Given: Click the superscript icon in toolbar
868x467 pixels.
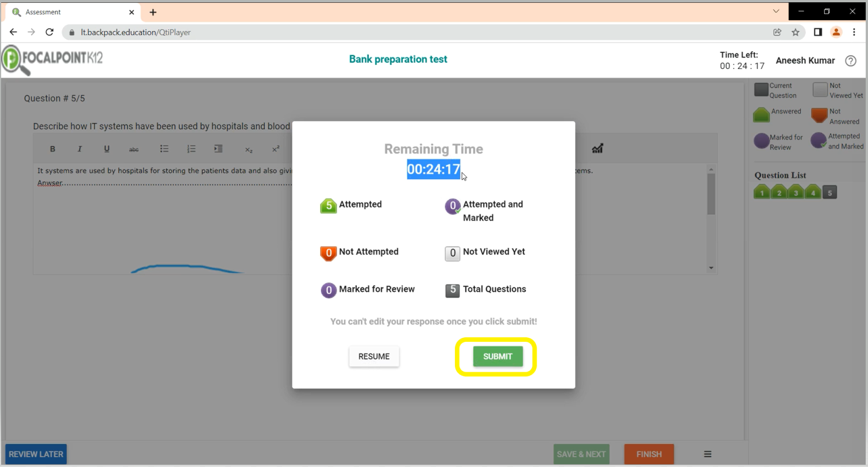Looking at the screenshot, I should point(276,149).
